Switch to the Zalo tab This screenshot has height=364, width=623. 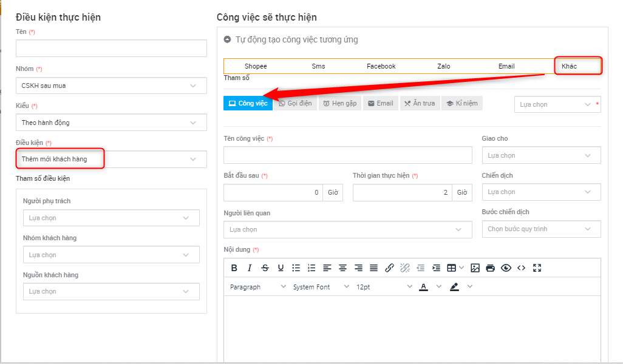tap(444, 66)
